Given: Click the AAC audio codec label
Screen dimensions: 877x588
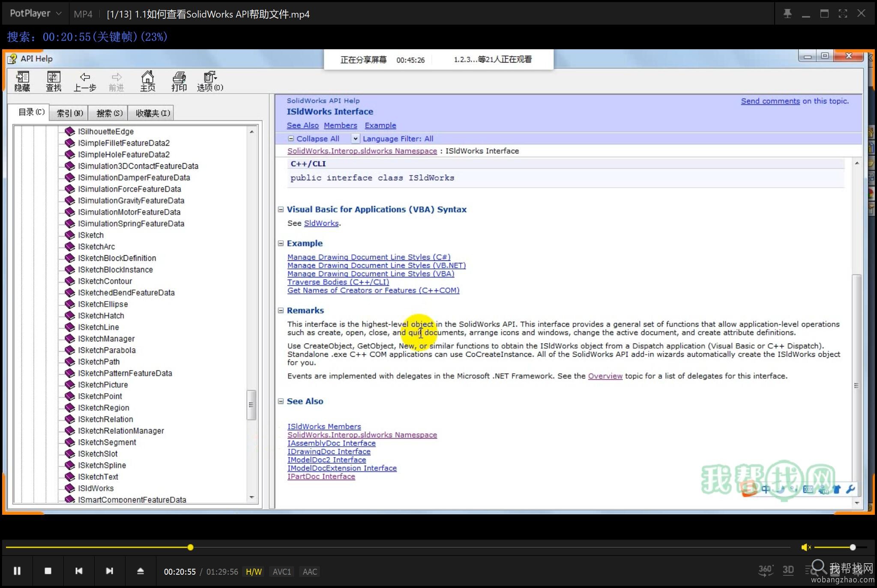Looking at the screenshot, I should point(310,571).
